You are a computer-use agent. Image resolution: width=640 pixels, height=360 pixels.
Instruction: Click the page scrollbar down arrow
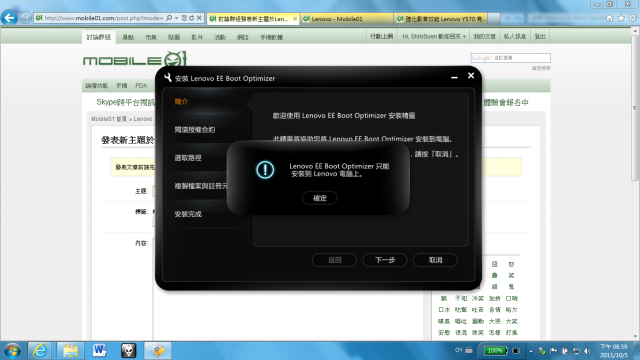point(635,336)
